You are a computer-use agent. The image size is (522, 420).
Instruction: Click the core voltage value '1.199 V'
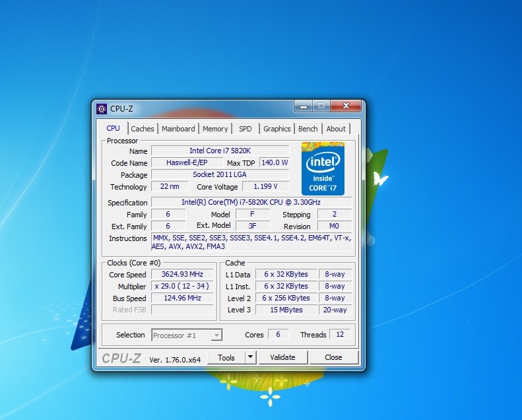pos(266,186)
